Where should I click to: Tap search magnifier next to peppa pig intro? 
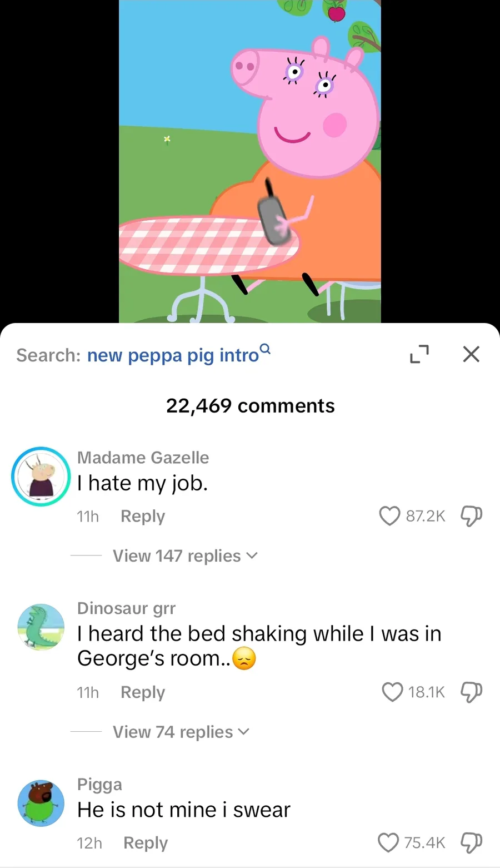coord(266,349)
